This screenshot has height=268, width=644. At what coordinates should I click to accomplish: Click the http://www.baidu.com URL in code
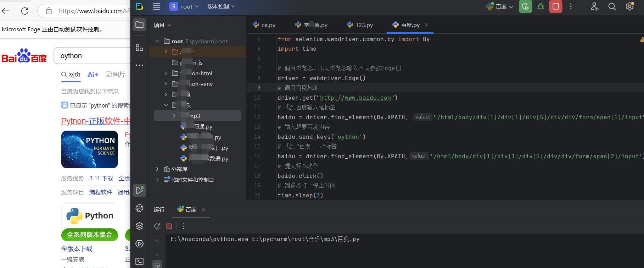click(x=355, y=98)
